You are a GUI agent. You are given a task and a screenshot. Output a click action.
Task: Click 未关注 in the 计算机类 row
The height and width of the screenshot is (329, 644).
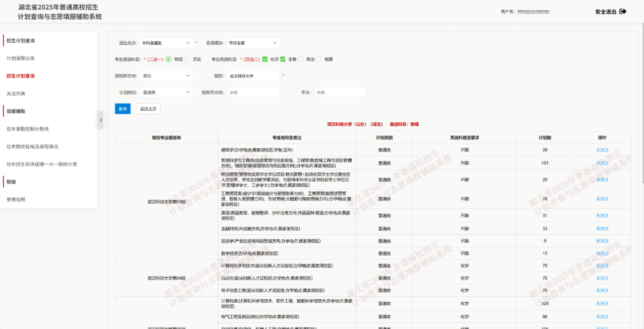(602, 303)
